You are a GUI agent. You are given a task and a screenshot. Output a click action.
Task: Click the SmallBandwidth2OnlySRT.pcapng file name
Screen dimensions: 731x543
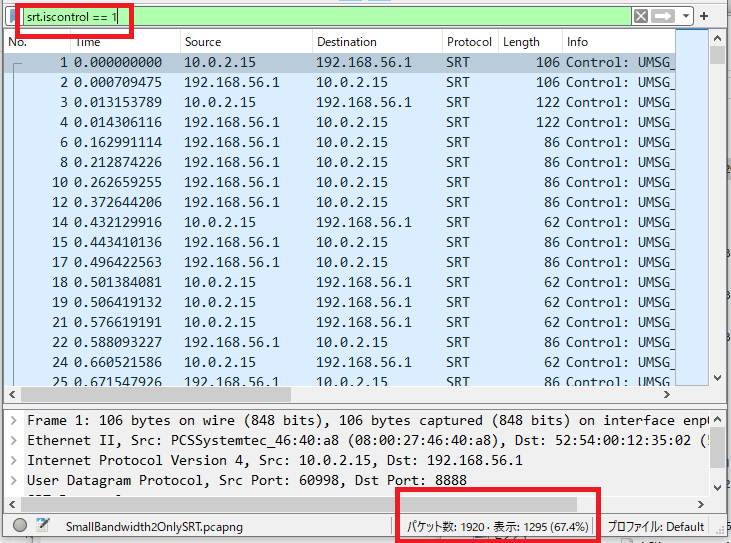[x=154, y=527]
